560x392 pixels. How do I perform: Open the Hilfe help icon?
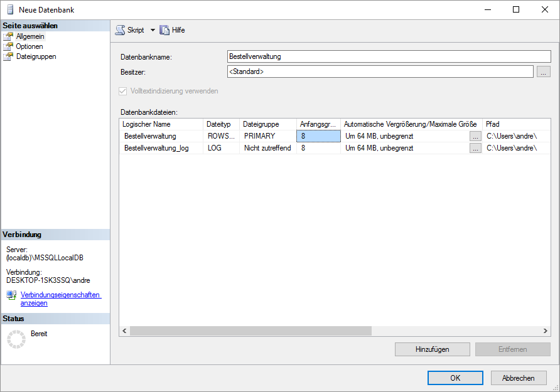pos(165,30)
